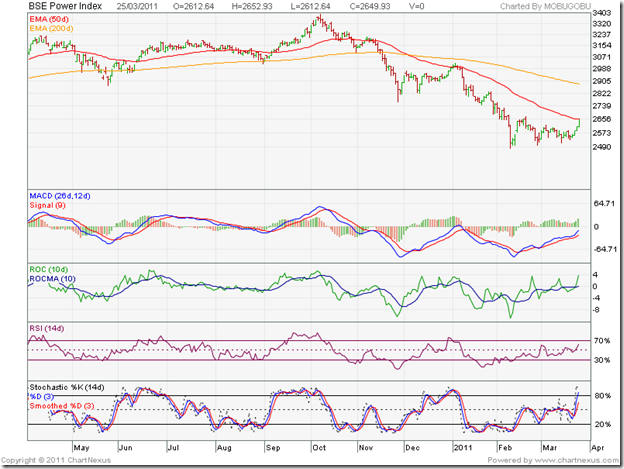Click the 30% RSI axis label
The image size is (624, 469).
[x=602, y=360]
